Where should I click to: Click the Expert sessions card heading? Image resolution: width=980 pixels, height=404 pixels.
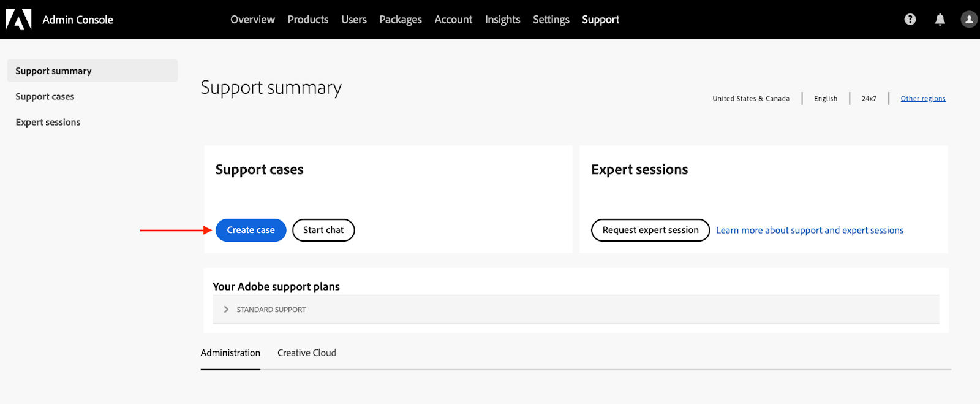tap(639, 170)
